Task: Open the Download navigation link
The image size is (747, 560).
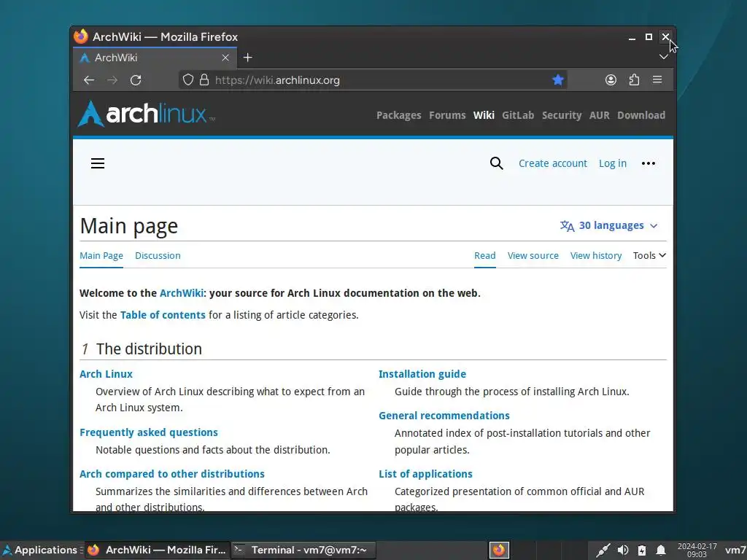Action: coord(641,115)
